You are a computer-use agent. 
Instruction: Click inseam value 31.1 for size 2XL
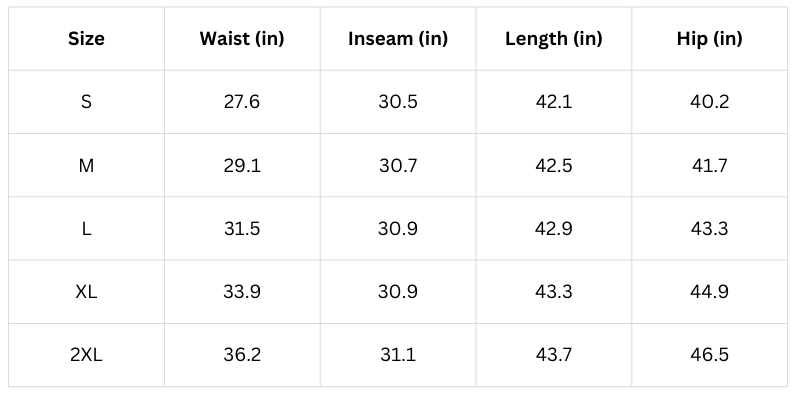click(398, 355)
